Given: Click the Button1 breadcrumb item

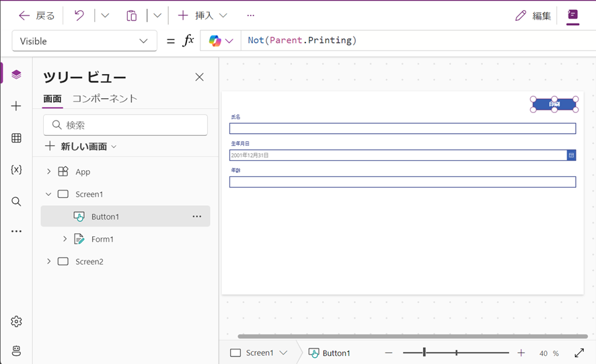Looking at the screenshot, I should (x=330, y=353).
